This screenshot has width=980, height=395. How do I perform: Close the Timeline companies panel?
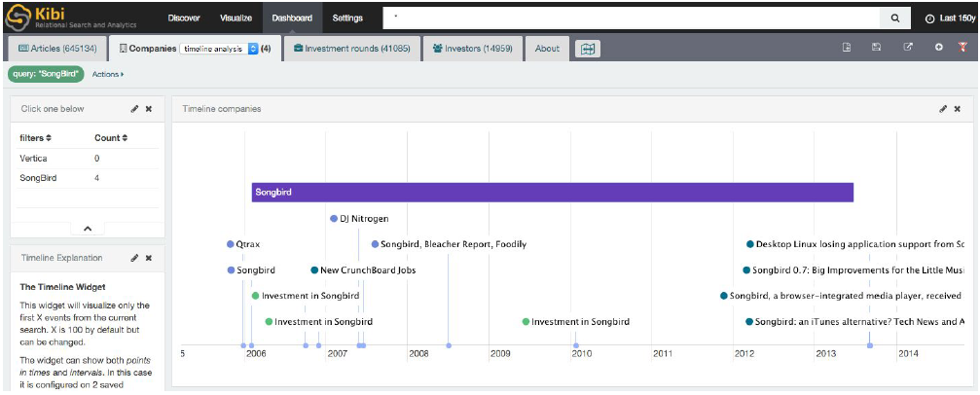[x=958, y=109]
